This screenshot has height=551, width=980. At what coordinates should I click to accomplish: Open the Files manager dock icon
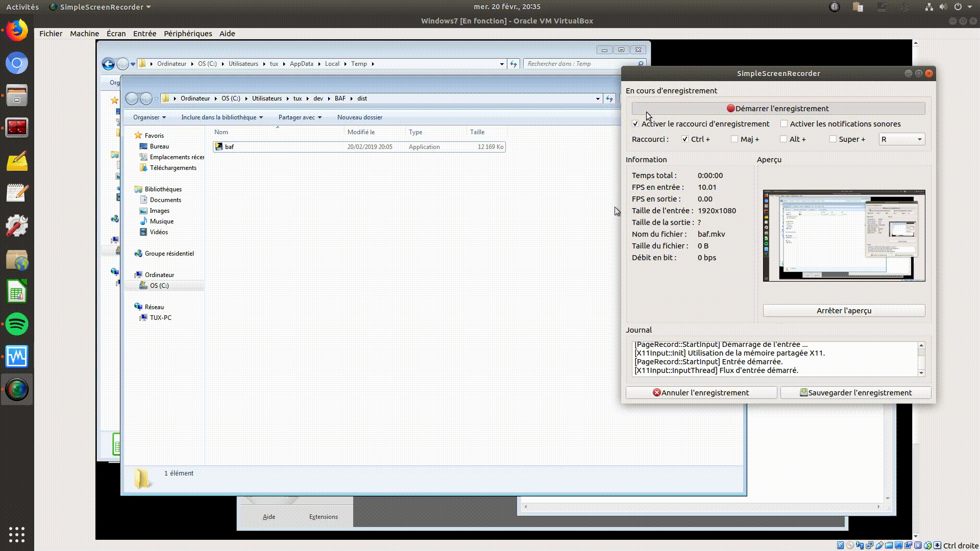(17, 96)
